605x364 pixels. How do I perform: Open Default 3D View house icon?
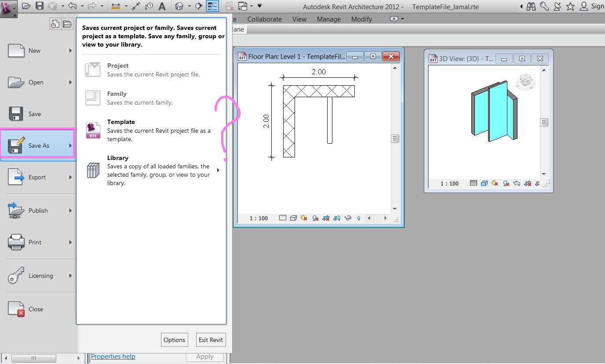pos(179,6)
